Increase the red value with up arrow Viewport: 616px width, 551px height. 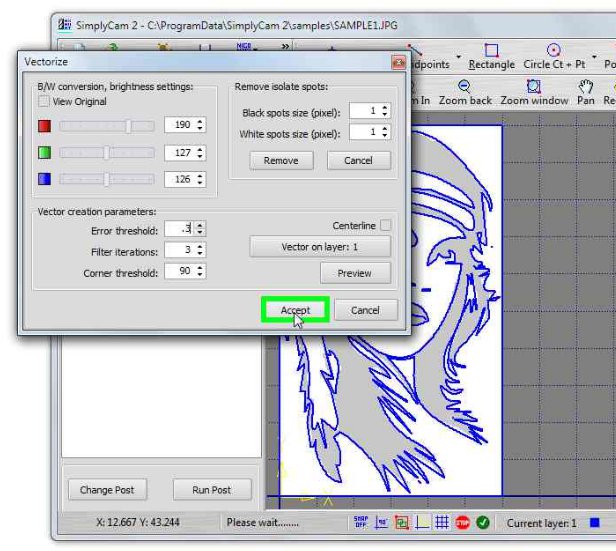pos(200,121)
